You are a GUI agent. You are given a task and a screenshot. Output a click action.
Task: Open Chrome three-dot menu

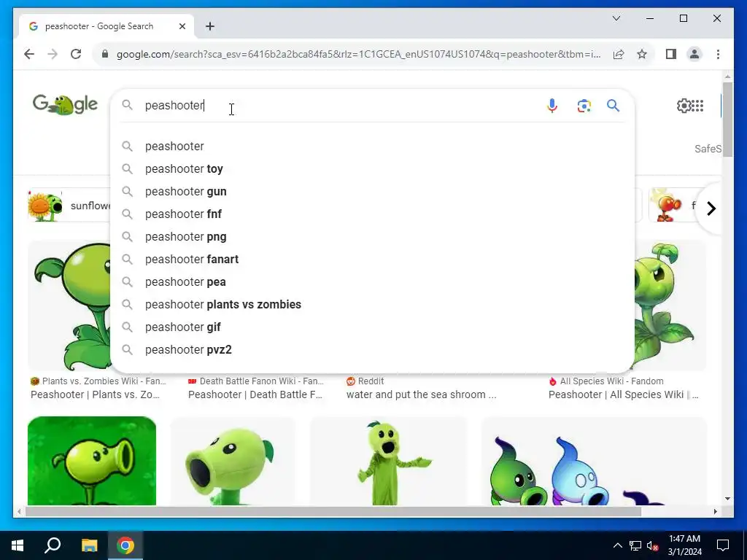tap(718, 54)
